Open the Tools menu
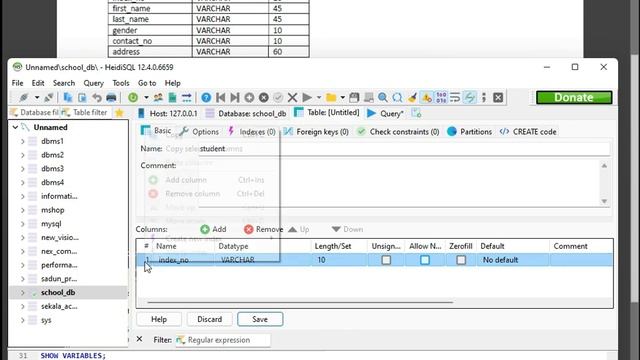The image size is (640, 360). click(x=121, y=83)
